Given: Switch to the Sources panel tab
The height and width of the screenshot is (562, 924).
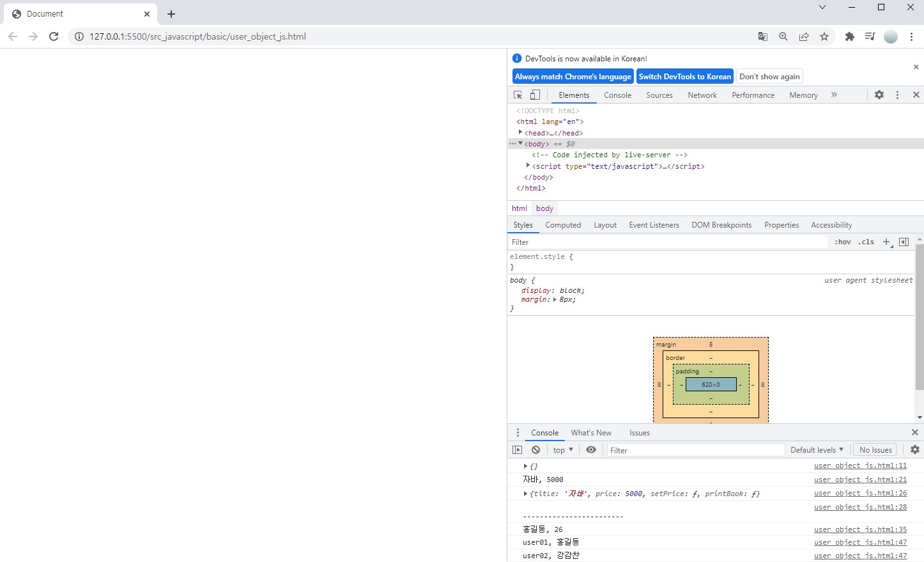Looking at the screenshot, I should [x=659, y=95].
